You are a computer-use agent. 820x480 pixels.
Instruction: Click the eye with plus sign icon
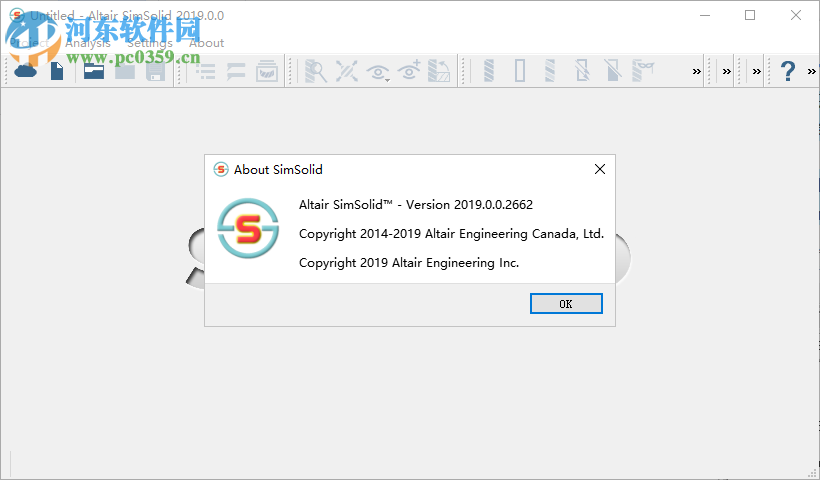tap(409, 70)
